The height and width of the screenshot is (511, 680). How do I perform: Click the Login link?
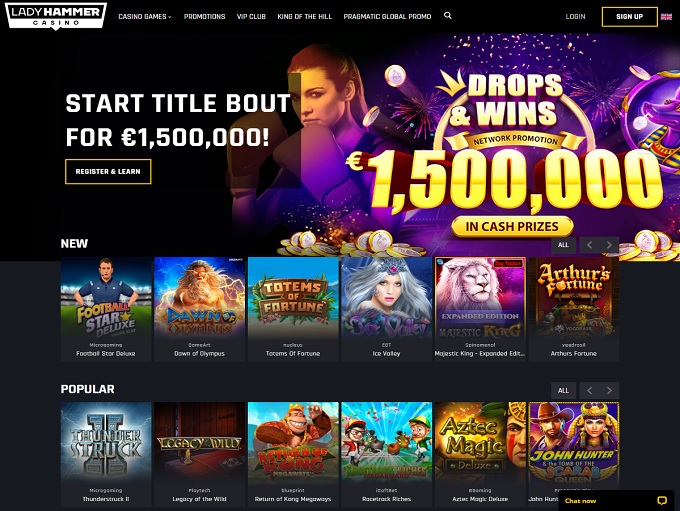pyautogui.click(x=575, y=16)
